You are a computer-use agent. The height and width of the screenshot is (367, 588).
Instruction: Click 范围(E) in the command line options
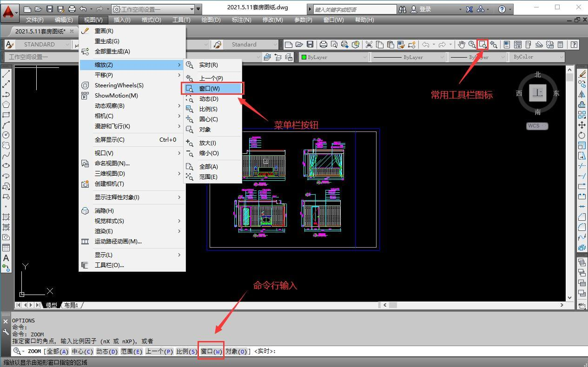pyautogui.click(x=132, y=351)
